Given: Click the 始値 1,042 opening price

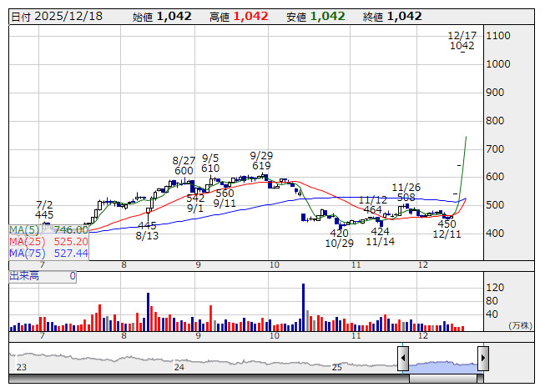Looking at the screenshot, I should (x=162, y=17).
